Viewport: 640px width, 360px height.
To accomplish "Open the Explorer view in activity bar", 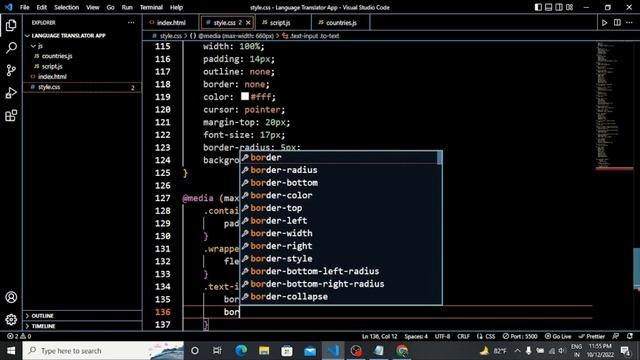I will pos(11,25).
